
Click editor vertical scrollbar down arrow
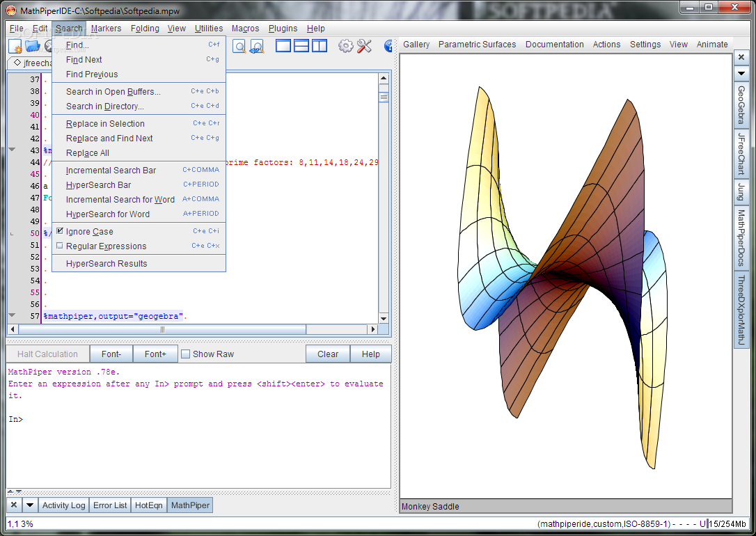(384, 318)
